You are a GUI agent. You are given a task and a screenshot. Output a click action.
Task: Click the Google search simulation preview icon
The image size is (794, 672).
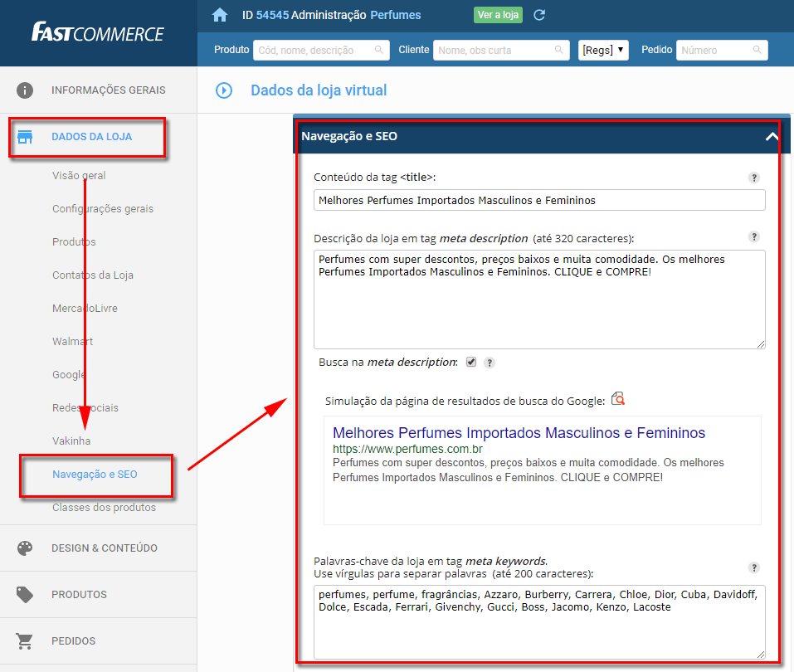pos(618,399)
